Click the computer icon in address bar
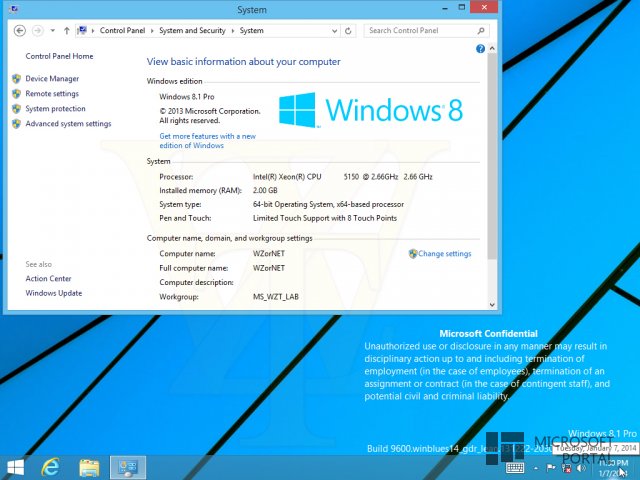 click(x=82, y=30)
